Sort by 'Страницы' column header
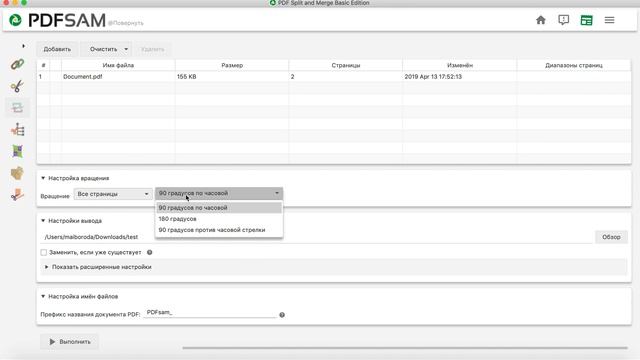 tap(346, 65)
